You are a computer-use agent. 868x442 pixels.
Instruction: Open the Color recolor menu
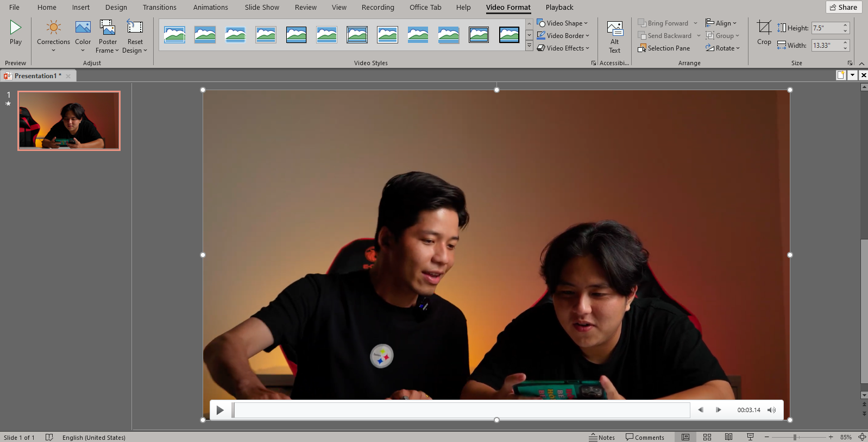(83, 36)
